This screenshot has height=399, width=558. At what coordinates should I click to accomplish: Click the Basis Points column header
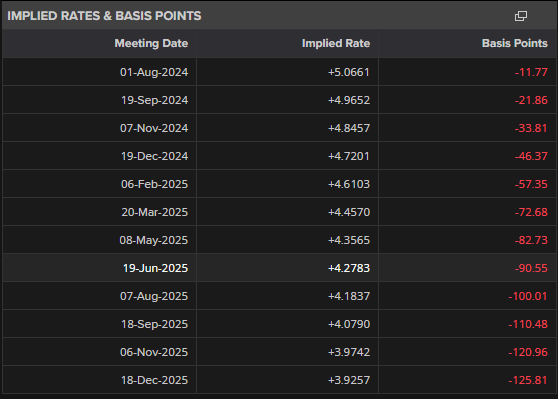point(514,43)
